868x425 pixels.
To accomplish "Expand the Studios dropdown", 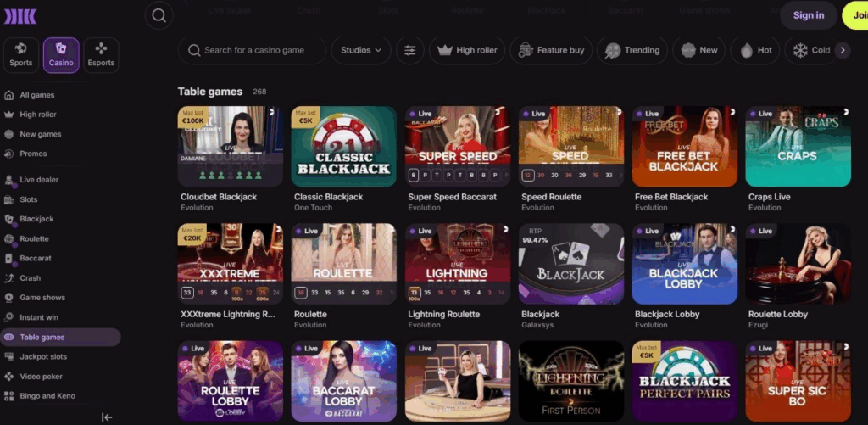I will point(361,50).
